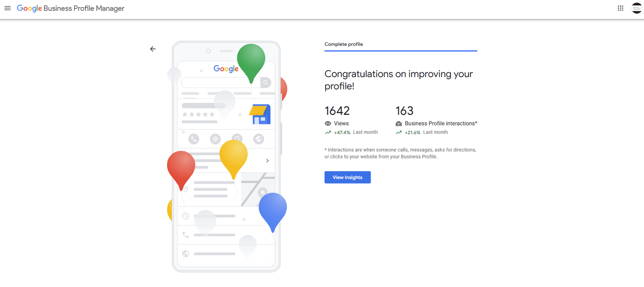Click the Business Profile interactions label
This screenshot has width=644, height=287.
pos(441,124)
